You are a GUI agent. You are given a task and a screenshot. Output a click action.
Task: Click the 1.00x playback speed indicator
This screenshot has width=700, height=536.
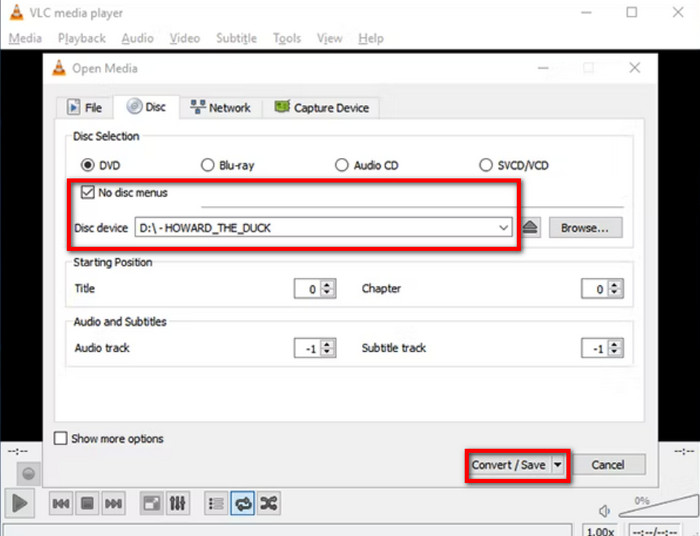pyautogui.click(x=600, y=531)
